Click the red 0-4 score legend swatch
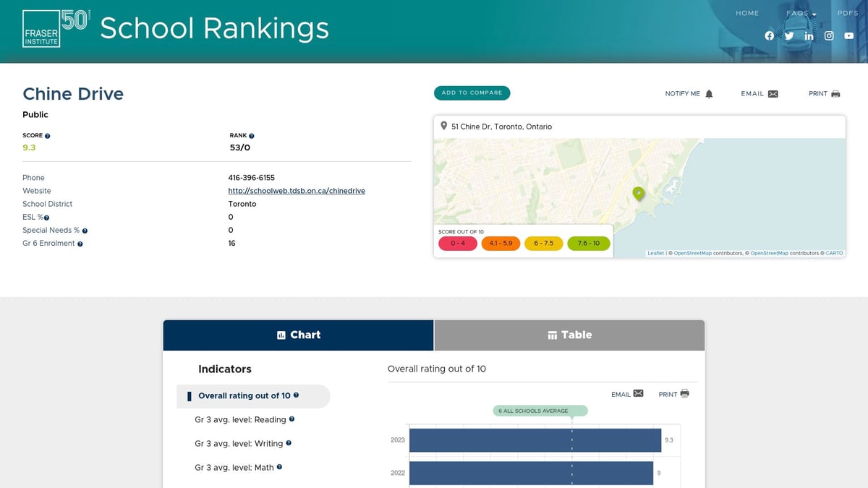The width and height of the screenshot is (868, 488). (458, 244)
